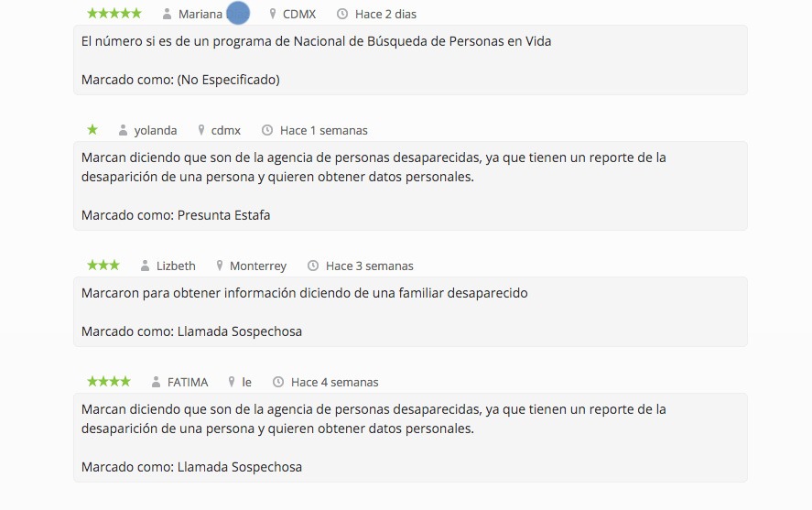
Task: Click the clock icon beside Hace 4 semanas
Action: (x=278, y=382)
